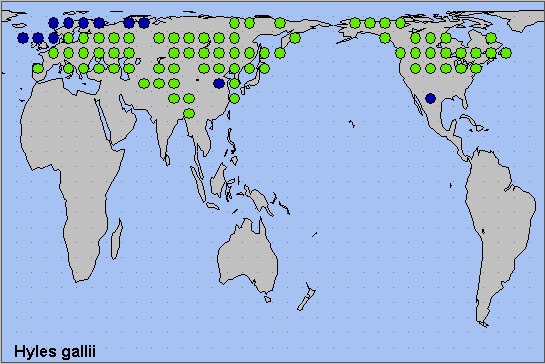This screenshot has width=545, height=364.
Task: Click the 'Hyles gallii' species label
Action: click(55, 351)
